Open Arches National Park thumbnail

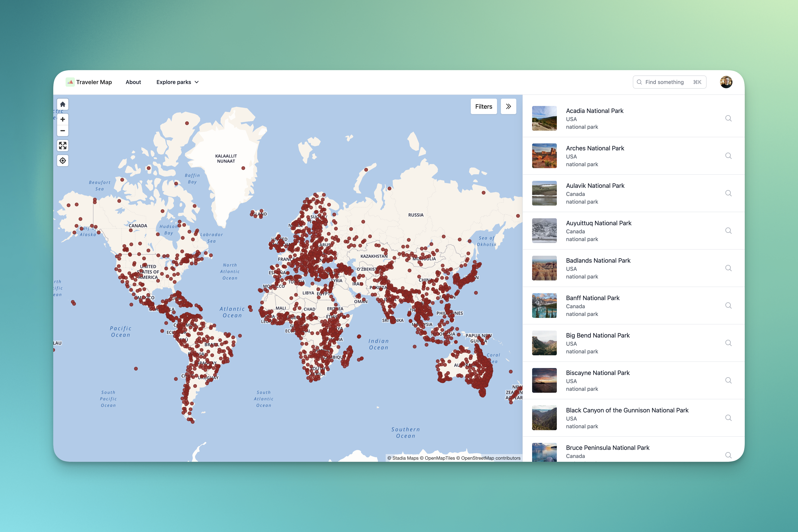[x=544, y=156]
